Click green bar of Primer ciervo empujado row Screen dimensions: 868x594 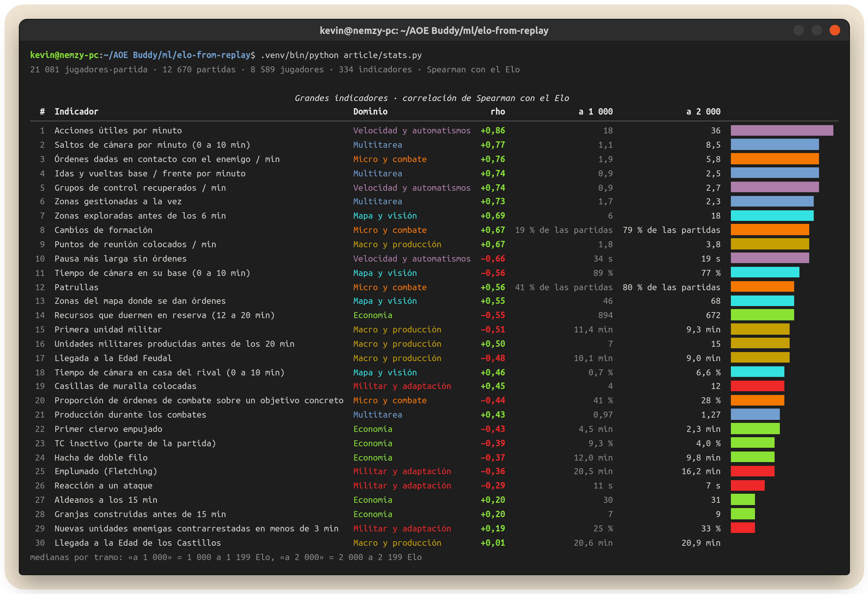pos(755,429)
